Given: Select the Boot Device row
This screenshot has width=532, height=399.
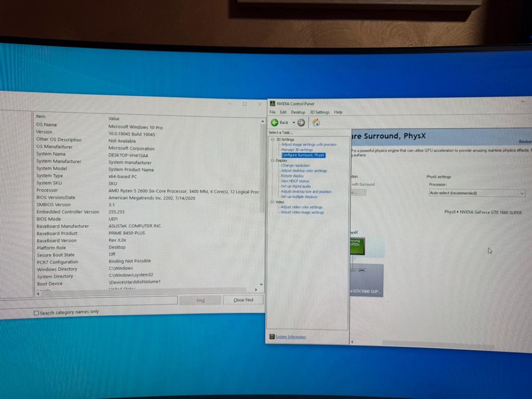Looking at the screenshot, I should pos(148,283).
